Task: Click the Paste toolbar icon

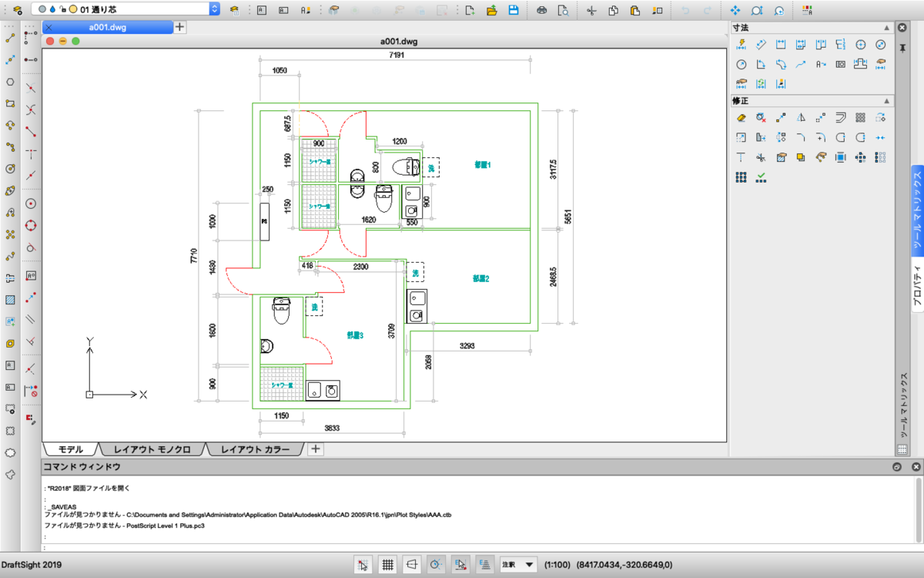Action: tap(634, 10)
